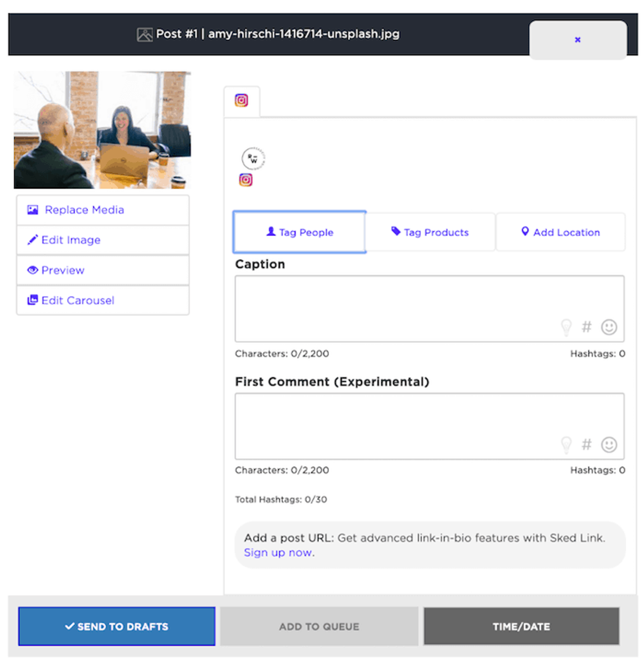Open Edit Carousel option
The width and height of the screenshot is (644, 665).
103,301
